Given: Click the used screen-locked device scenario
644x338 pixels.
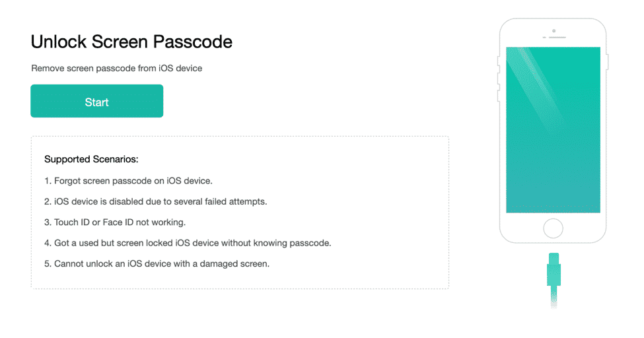Looking at the screenshot, I should 188,243.
